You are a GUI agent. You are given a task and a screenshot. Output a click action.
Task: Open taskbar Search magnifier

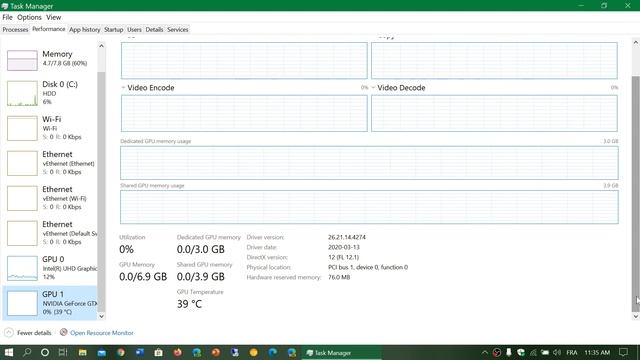pos(27,352)
